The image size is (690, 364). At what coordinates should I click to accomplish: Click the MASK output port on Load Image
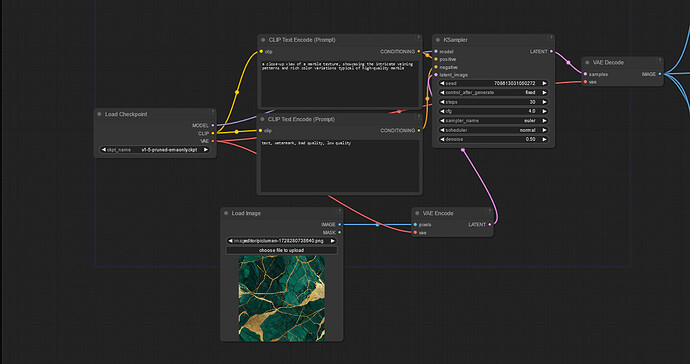[x=339, y=232]
